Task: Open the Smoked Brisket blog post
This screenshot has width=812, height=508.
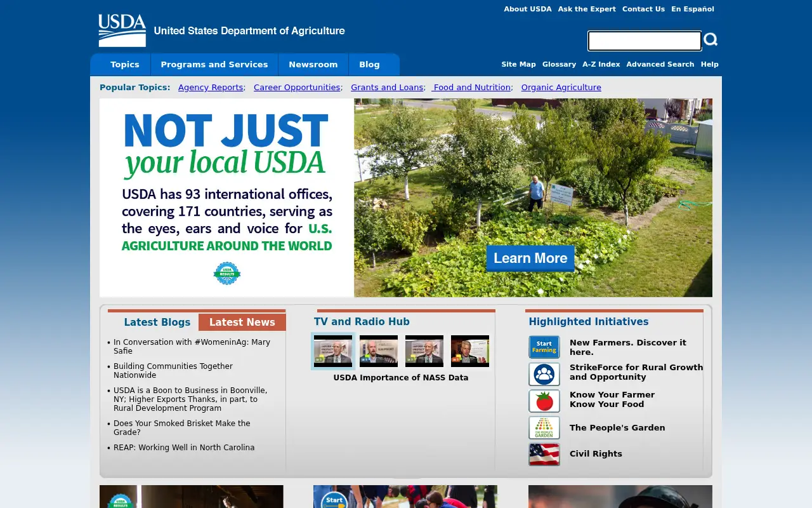Action: [x=182, y=428]
